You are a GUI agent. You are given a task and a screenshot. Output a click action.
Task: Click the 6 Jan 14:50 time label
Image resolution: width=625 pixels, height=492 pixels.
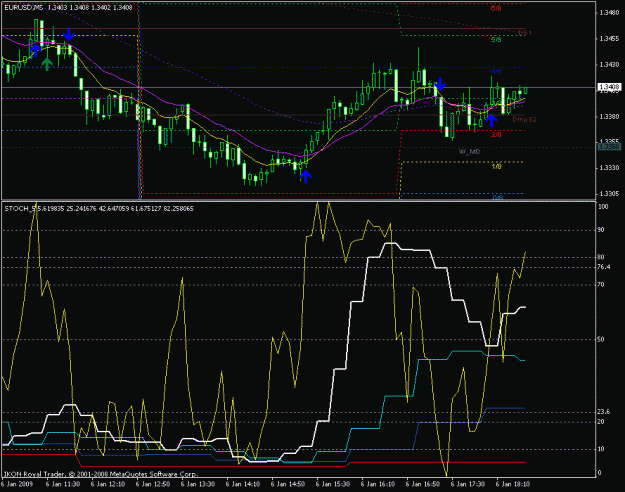coord(288,484)
